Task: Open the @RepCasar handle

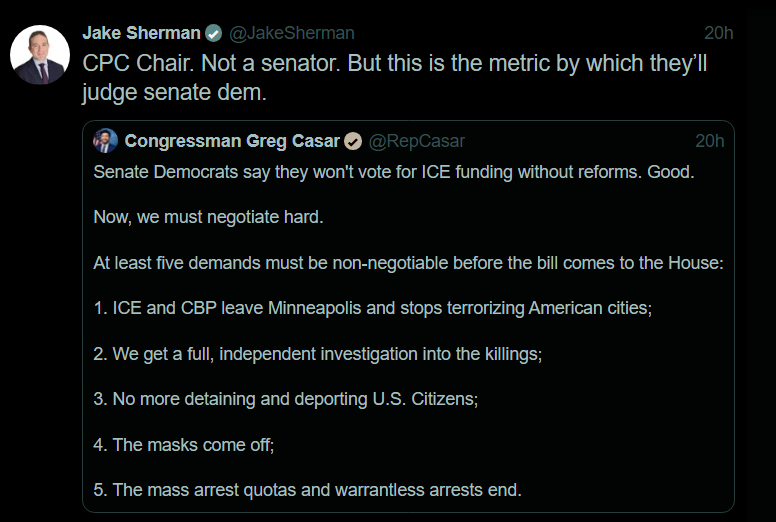Action: tap(417, 140)
